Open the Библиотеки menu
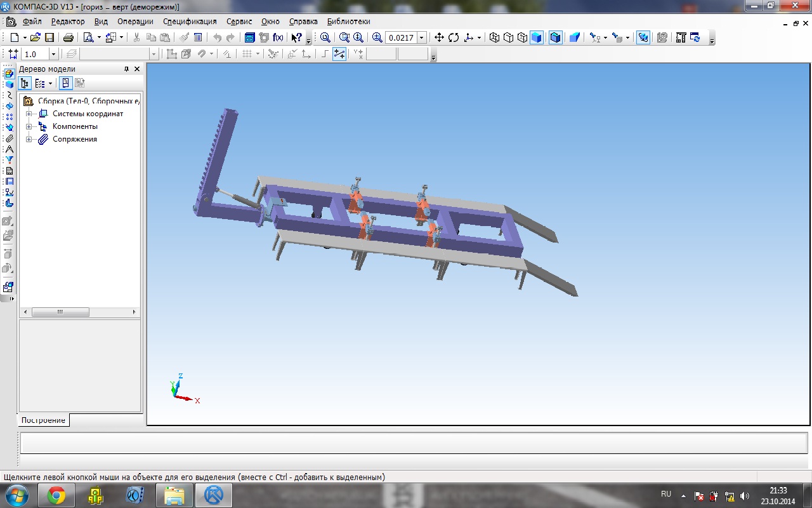This screenshot has width=812, height=508. (x=348, y=22)
